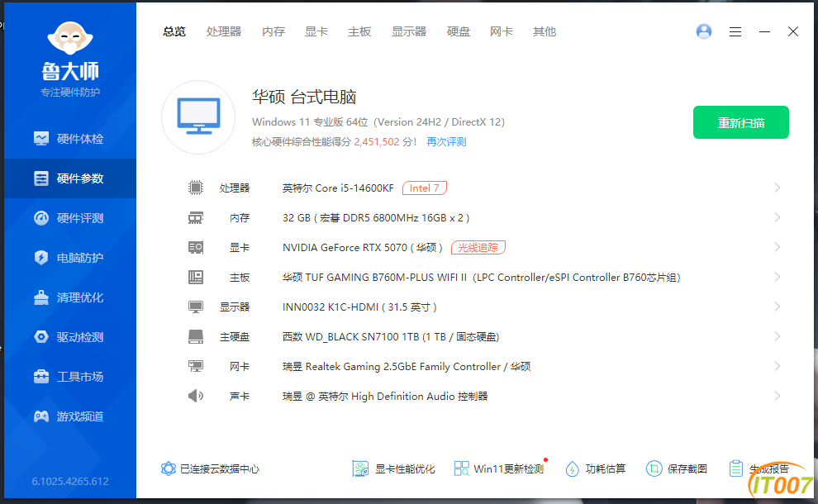
Task: Click the 鲁大师 logo avatar
Action: coord(70,38)
